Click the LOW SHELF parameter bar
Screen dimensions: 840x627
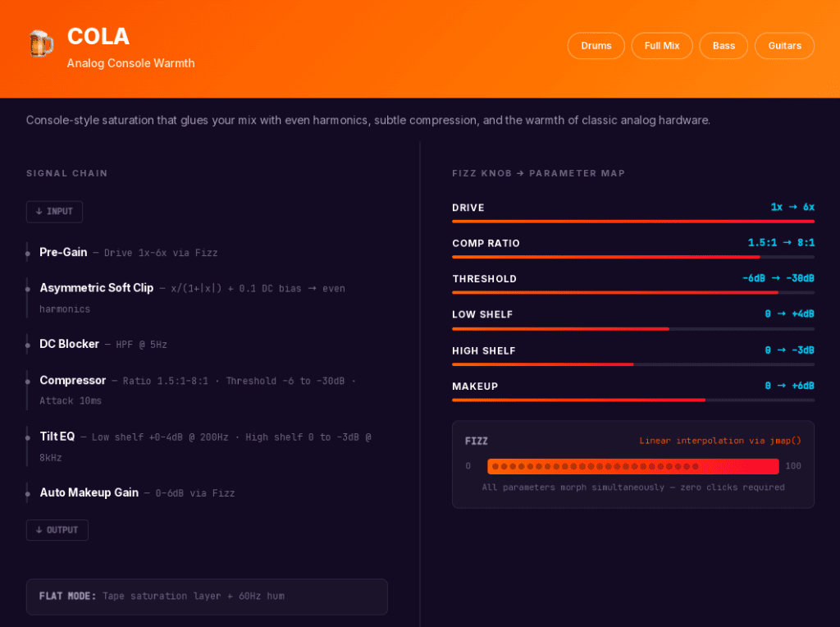(632, 328)
